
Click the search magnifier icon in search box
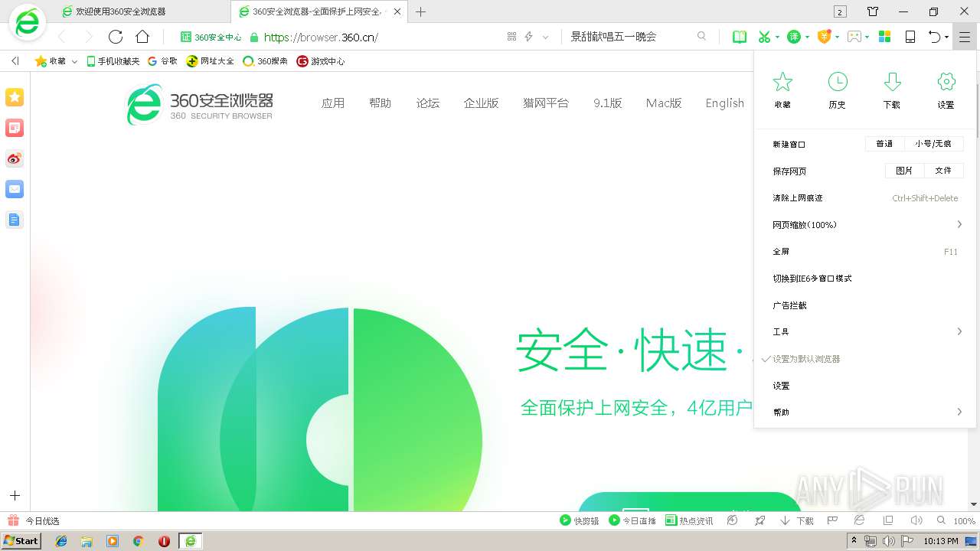click(701, 36)
